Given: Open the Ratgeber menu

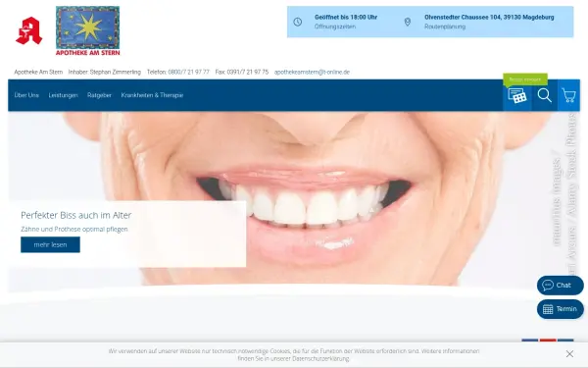Looking at the screenshot, I should pyautogui.click(x=99, y=95).
